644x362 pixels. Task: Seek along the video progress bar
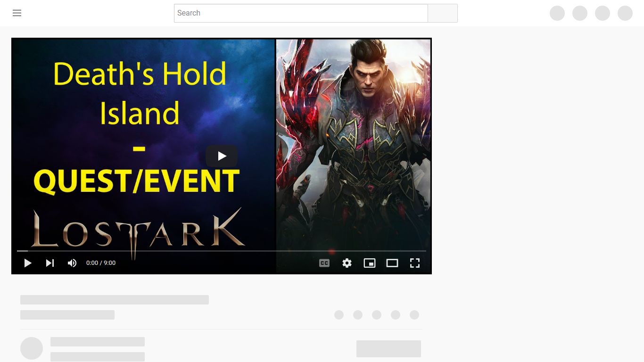[x=222, y=251]
